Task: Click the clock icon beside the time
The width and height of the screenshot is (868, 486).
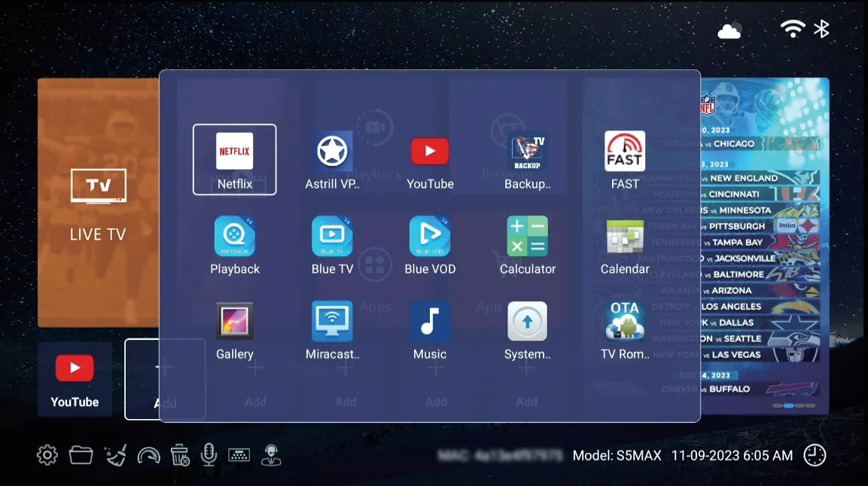Action: [x=815, y=456]
